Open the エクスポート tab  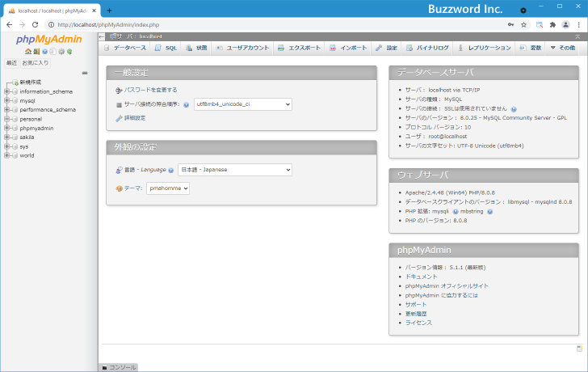(299, 48)
